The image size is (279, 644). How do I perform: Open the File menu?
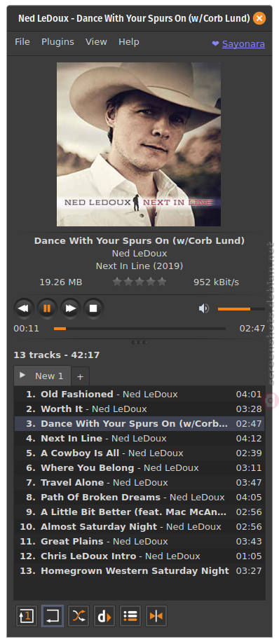click(x=22, y=42)
